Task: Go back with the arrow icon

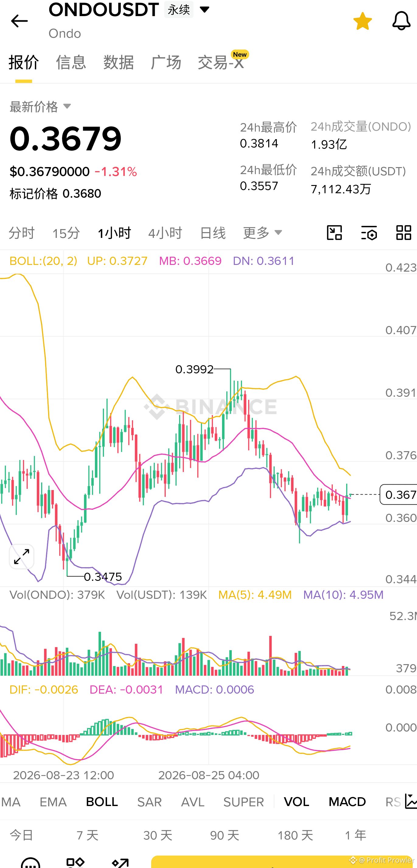Action: [x=19, y=21]
